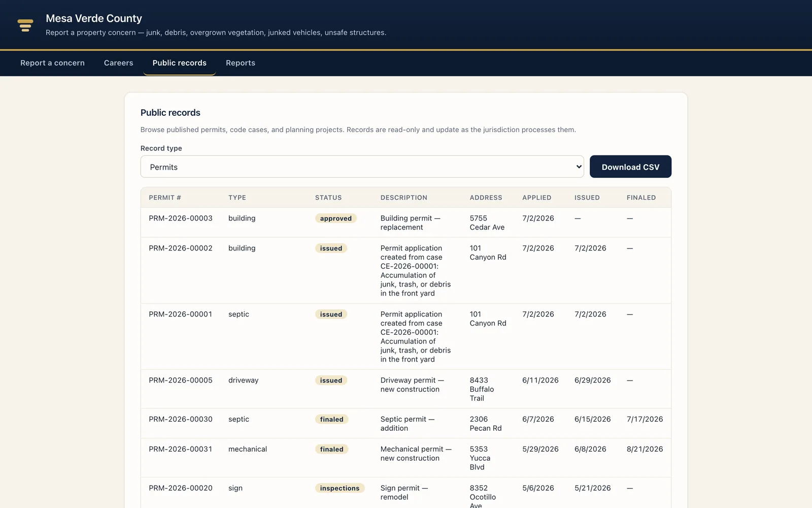This screenshot has width=812, height=508.
Task: Click the 8433 Buffalo Trail address
Action: click(x=482, y=390)
